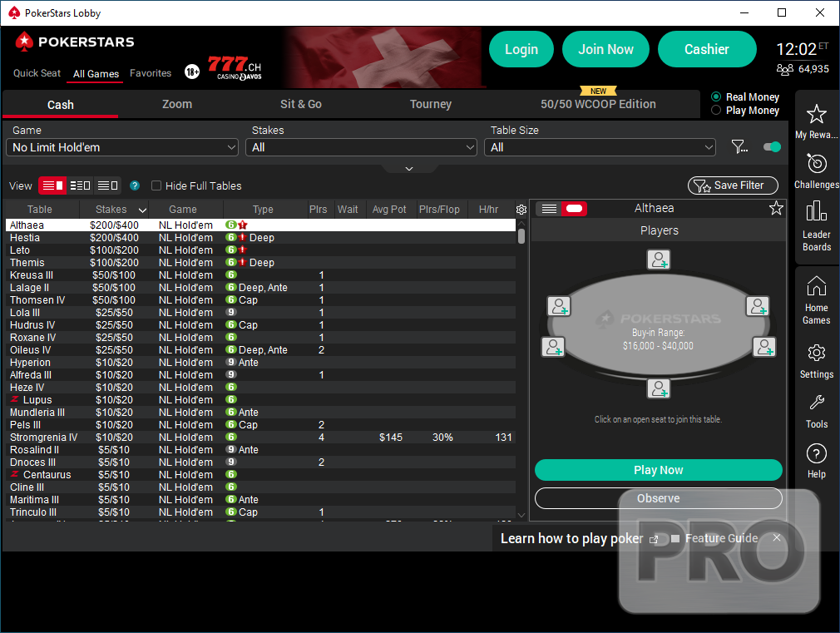Switch to the Zoom tab
Screen dimensions: 840x633
point(177,104)
